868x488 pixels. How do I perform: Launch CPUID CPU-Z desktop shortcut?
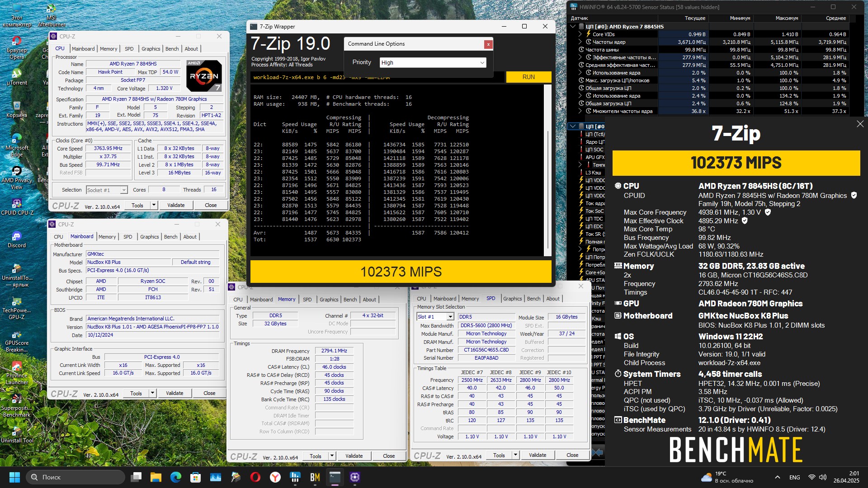pyautogui.click(x=17, y=206)
